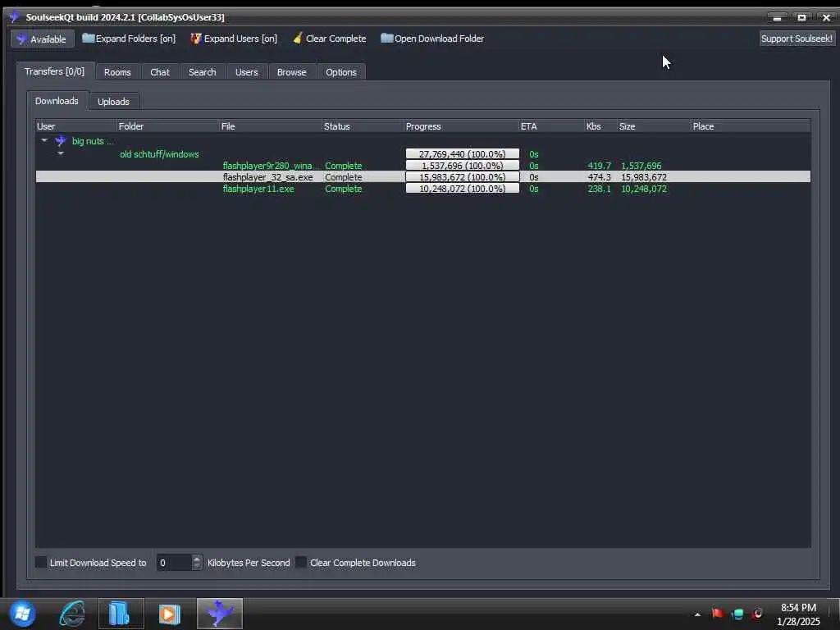Toggle Expand Folders [on]
Screen dimensions: 840x630
[129, 39]
